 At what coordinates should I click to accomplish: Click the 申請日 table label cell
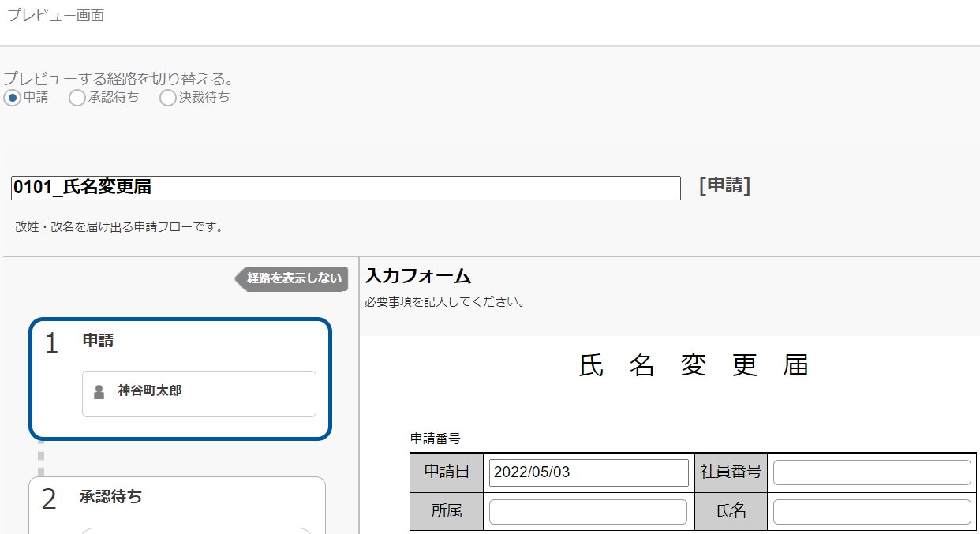[447, 472]
